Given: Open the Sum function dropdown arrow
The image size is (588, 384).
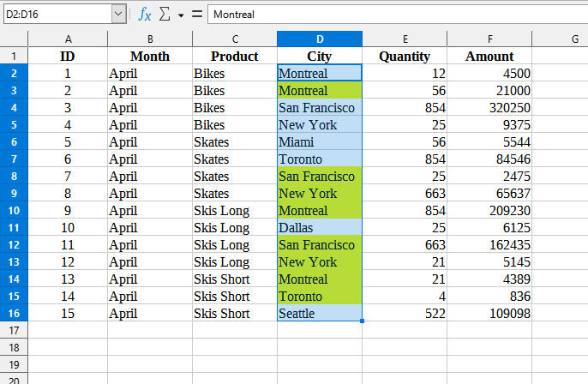Looking at the screenshot, I should point(181,15).
